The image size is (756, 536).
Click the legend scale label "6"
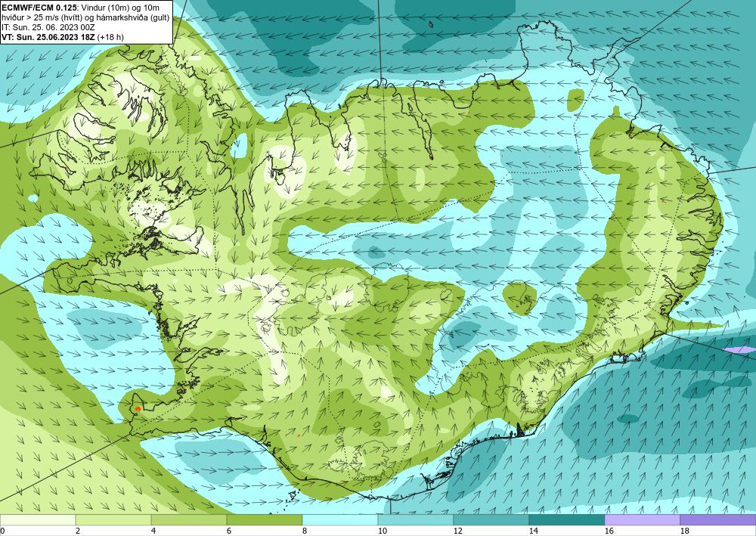[x=229, y=531]
